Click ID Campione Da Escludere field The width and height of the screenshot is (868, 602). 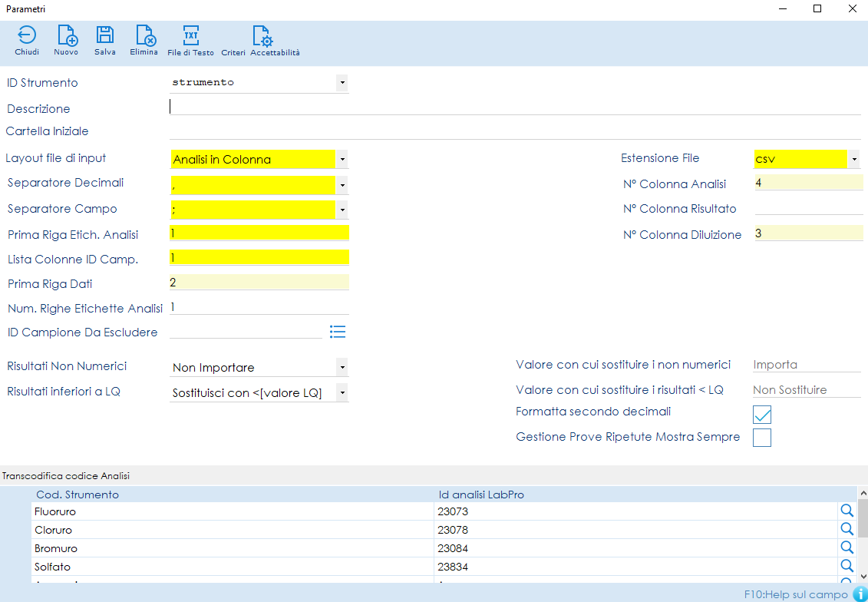[x=246, y=331]
